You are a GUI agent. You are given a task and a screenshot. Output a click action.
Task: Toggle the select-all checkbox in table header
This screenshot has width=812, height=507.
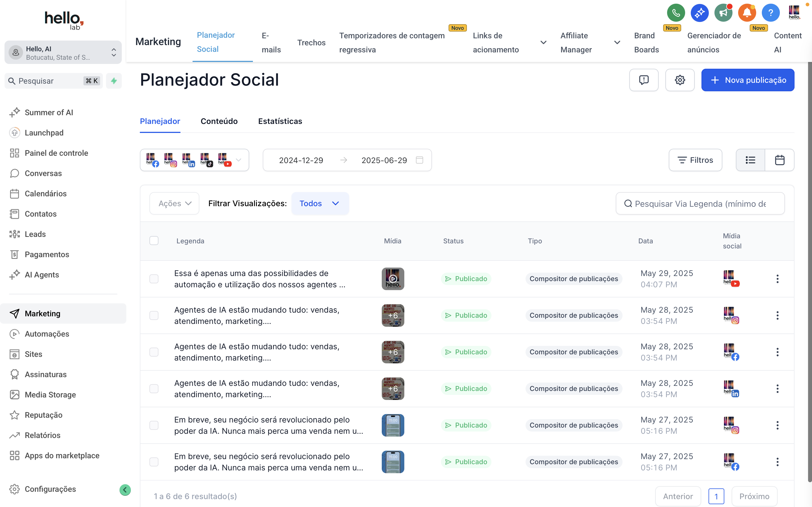(154, 241)
